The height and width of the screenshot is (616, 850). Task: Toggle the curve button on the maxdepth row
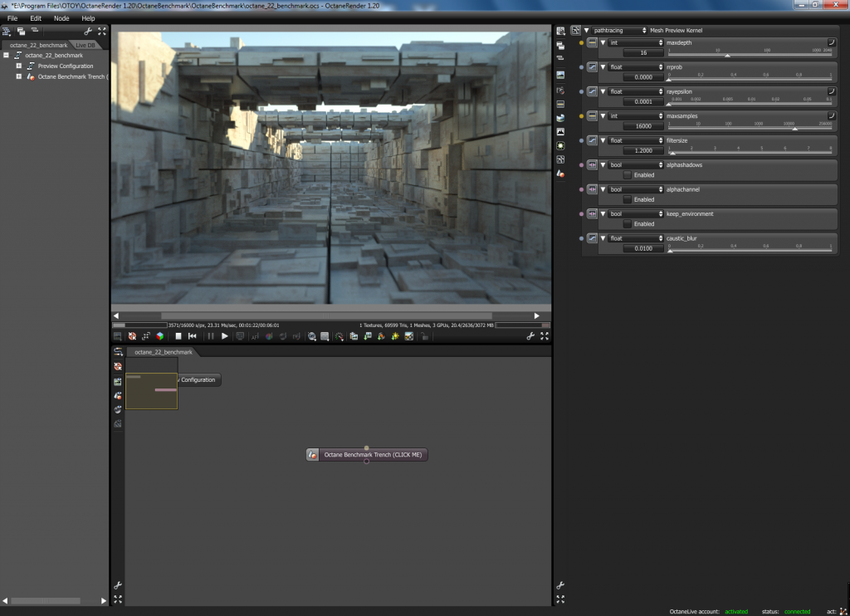pyautogui.click(x=831, y=42)
